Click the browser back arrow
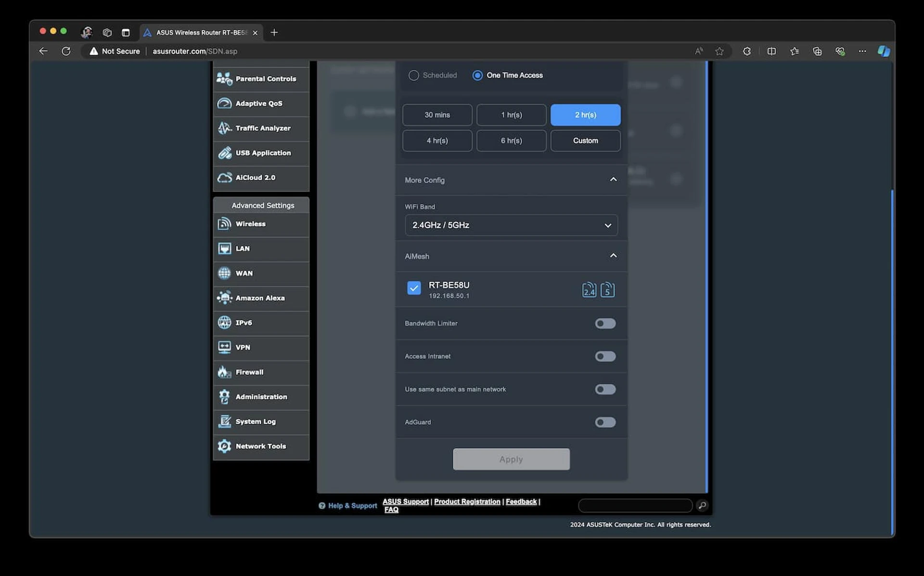The width and height of the screenshot is (924, 576). click(43, 51)
